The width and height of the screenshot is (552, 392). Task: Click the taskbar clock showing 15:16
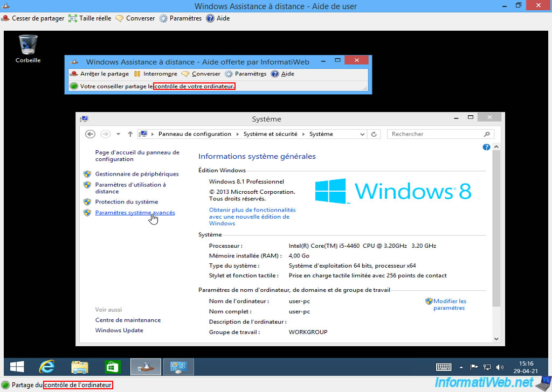point(526,367)
